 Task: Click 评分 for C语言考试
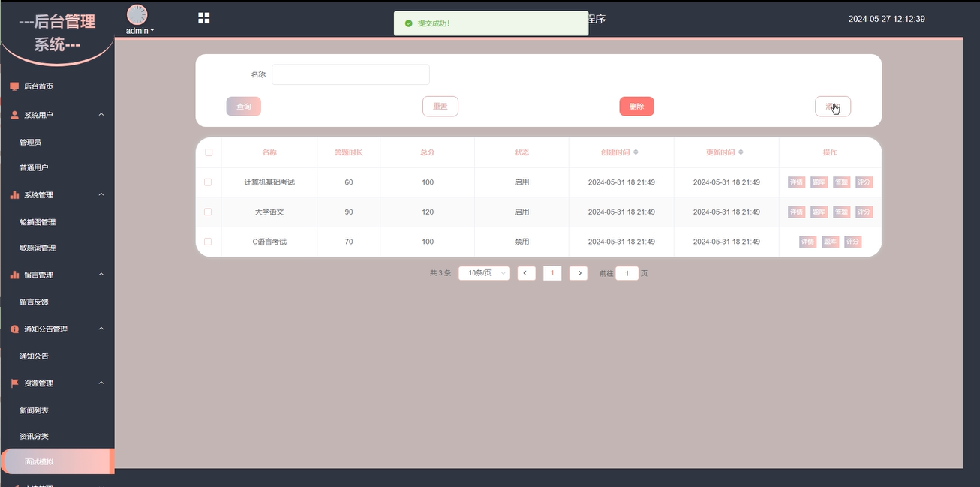(x=853, y=242)
